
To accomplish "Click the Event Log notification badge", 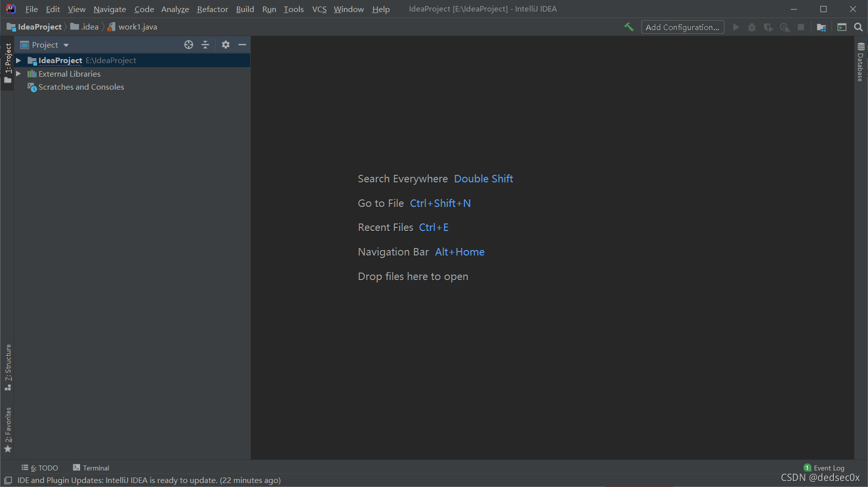I will [x=807, y=467].
